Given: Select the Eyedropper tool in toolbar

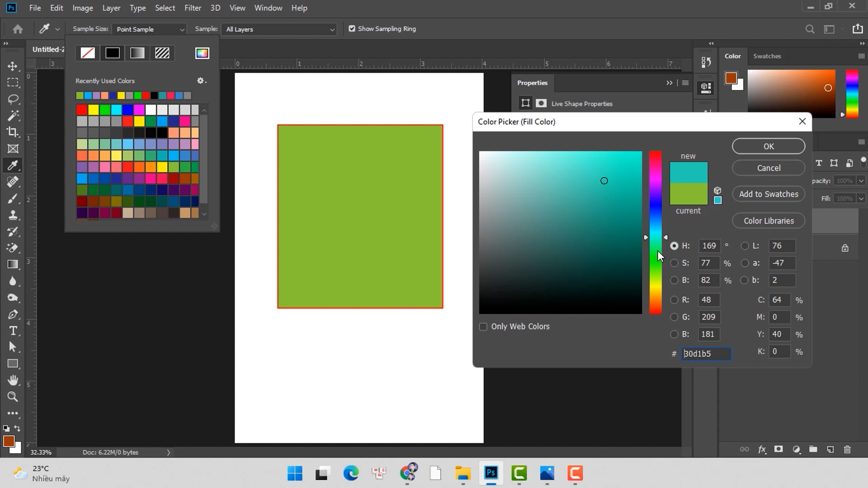Looking at the screenshot, I should click(13, 165).
